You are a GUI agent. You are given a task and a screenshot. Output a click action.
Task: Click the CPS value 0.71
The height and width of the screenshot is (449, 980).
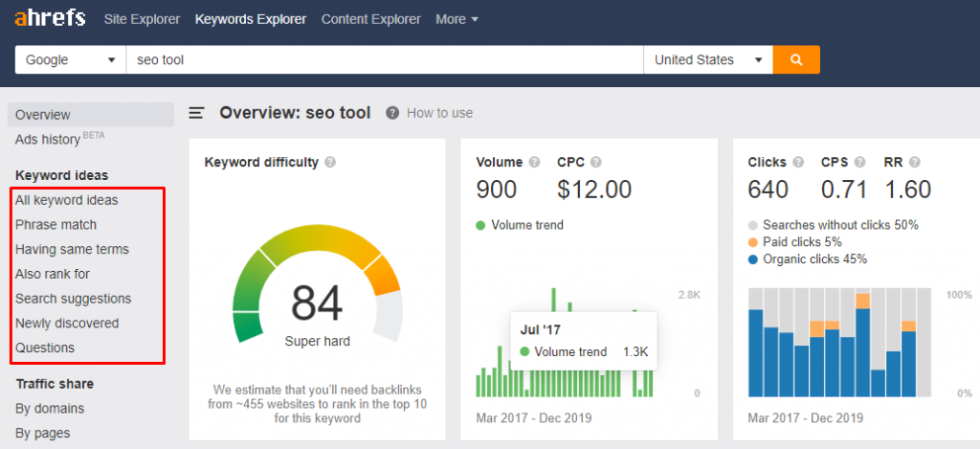(844, 190)
